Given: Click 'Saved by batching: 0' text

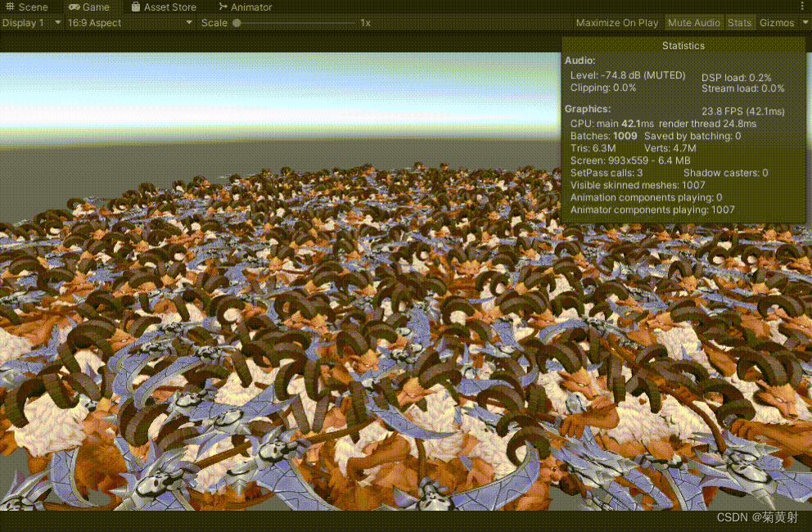Looking at the screenshot, I should point(692,136).
